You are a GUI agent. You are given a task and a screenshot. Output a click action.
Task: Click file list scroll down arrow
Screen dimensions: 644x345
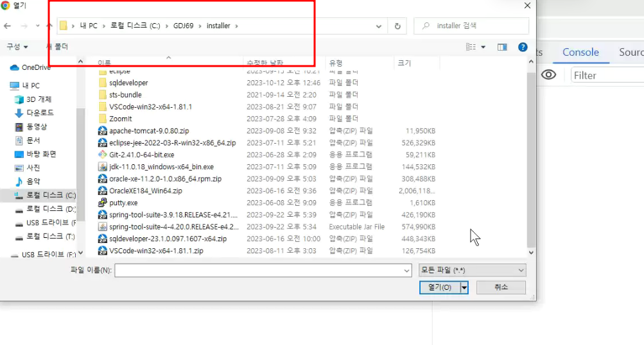530,252
